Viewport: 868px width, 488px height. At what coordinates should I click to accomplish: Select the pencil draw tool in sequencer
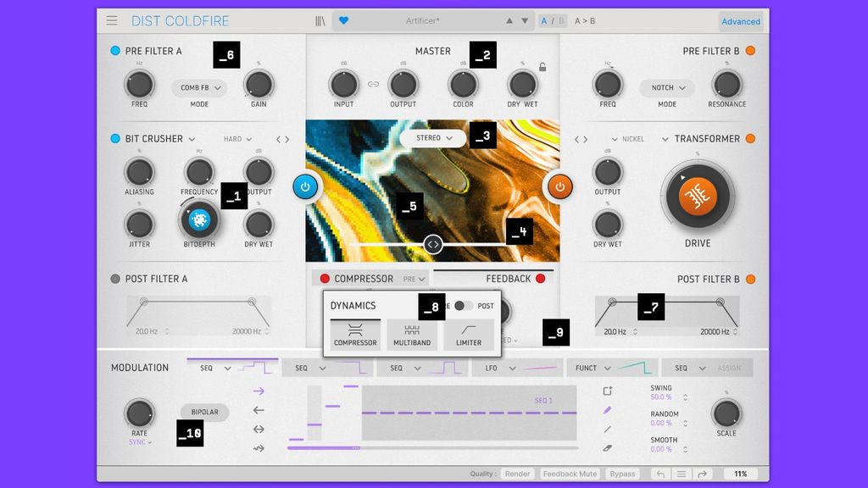607,410
